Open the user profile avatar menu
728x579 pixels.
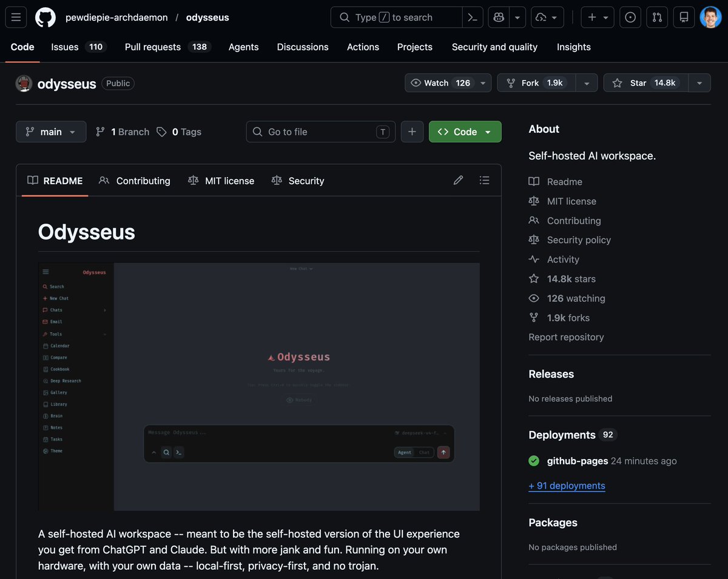pyautogui.click(x=710, y=18)
